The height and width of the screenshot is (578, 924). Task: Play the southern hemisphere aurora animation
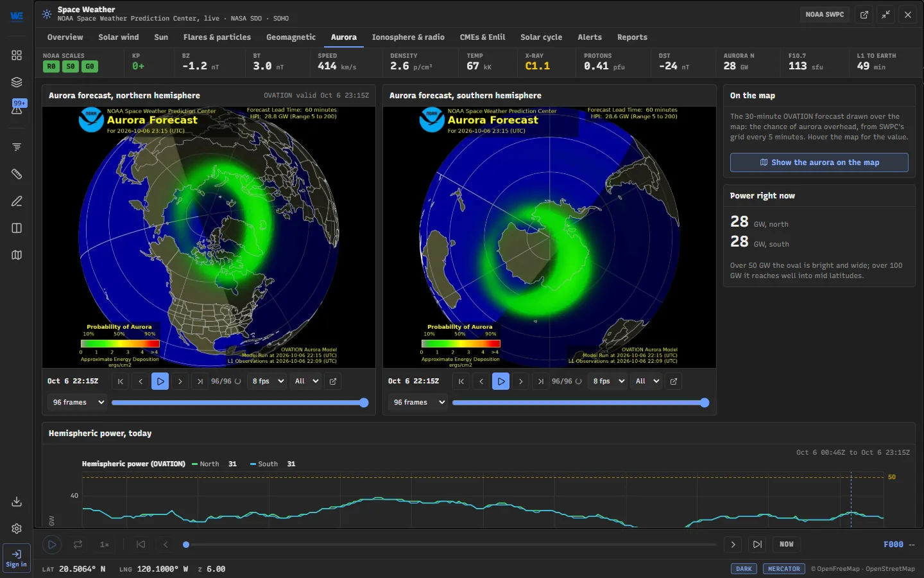point(501,381)
